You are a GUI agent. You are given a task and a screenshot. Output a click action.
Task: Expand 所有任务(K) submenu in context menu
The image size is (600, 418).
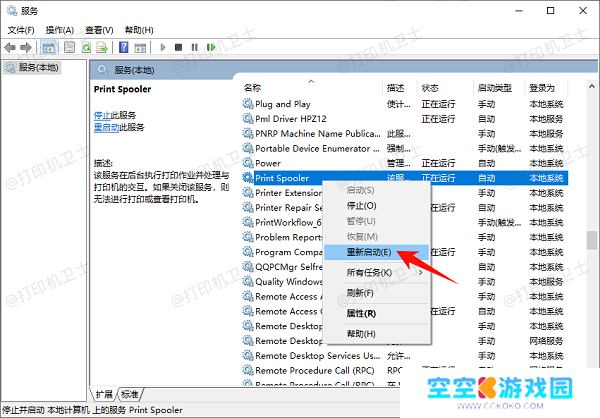click(x=377, y=273)
